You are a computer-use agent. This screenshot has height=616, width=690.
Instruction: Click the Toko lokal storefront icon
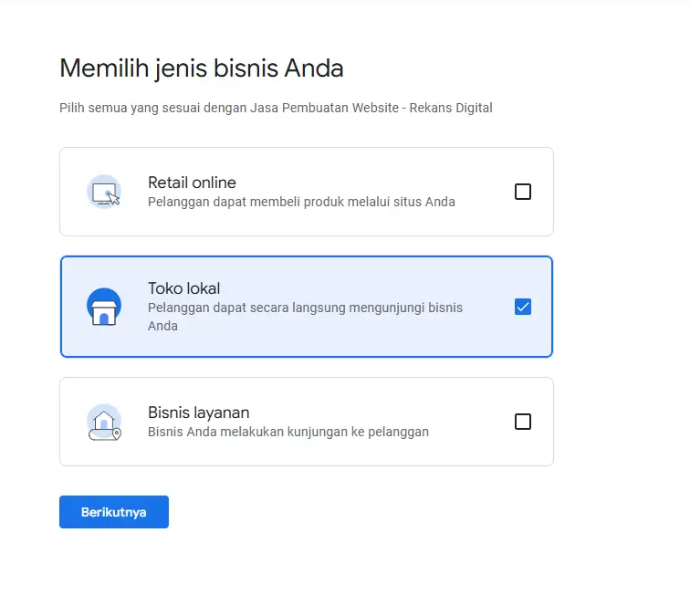tap(104, 307)
